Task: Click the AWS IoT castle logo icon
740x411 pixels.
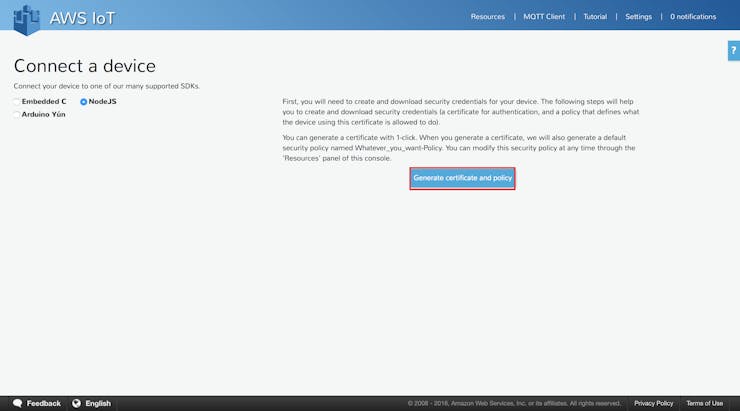Action: click(26, 20)
